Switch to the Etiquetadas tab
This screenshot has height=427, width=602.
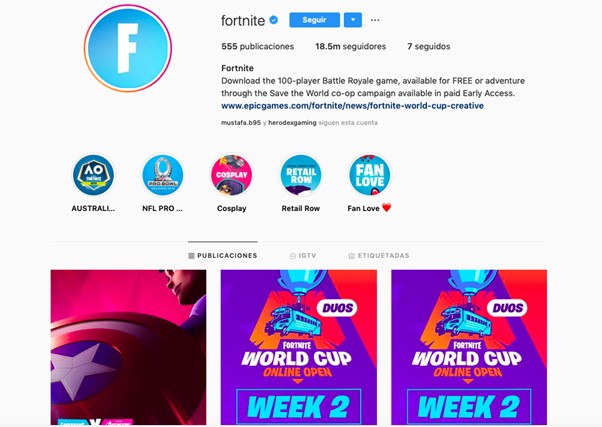click(x=379, y=256)
